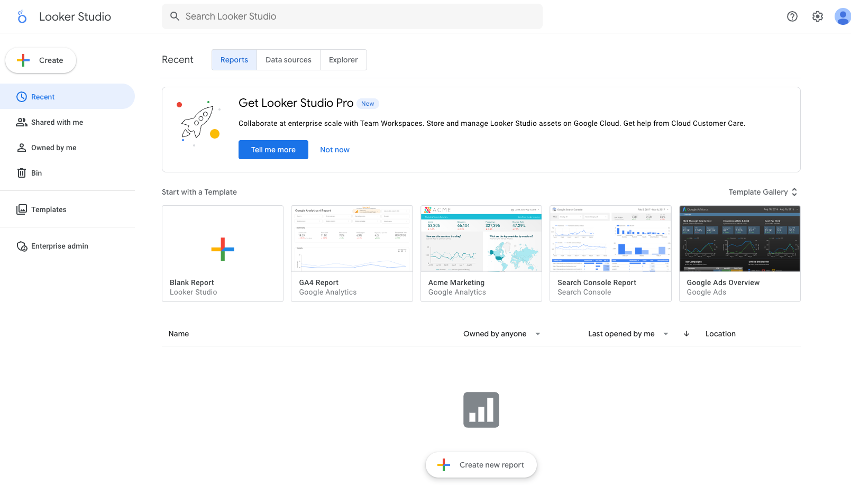The width and height of the screenshot is (851, 504).
Task: Click the Google Ads subtitle text
Action: tap(706, 292)
